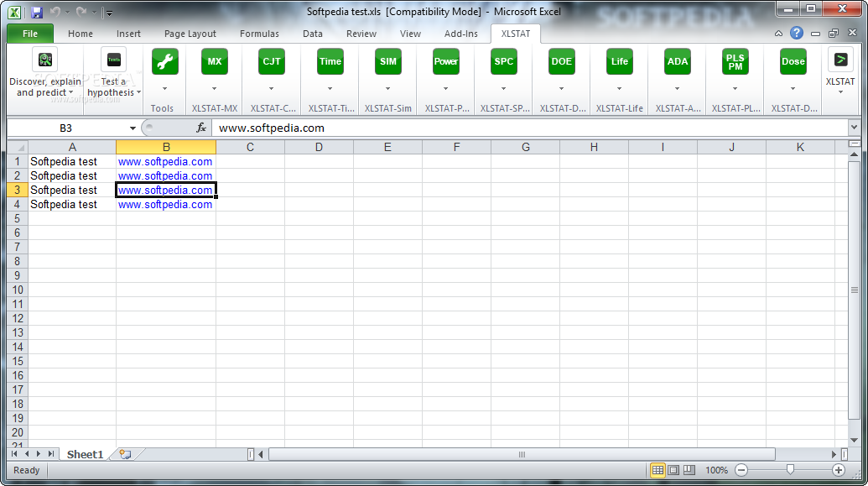Switch to the Review tab

coord(361,34)
